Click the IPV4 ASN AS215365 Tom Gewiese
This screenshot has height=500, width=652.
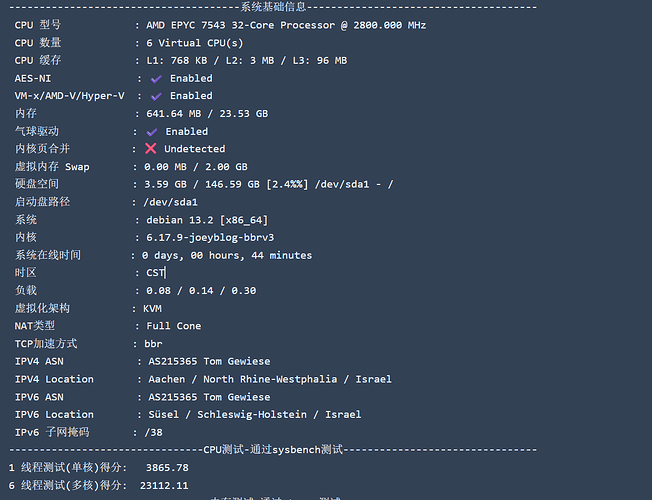[210, 361]
